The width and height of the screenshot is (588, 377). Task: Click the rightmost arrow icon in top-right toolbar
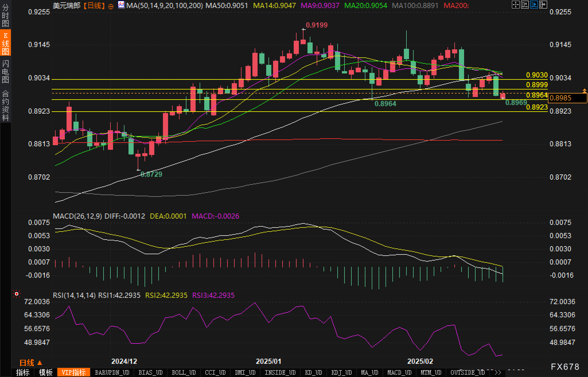(x=543, y=5)
